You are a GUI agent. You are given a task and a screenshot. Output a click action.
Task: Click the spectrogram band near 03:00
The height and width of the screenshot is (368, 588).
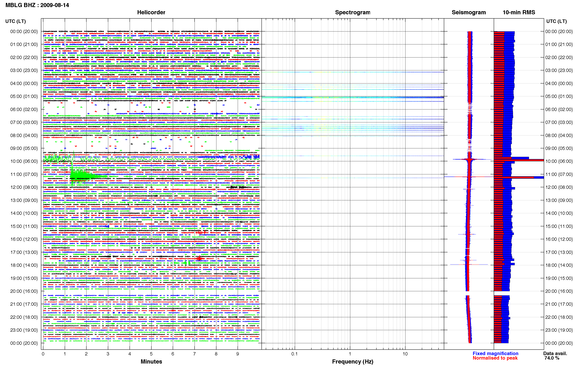click(353, 72)
